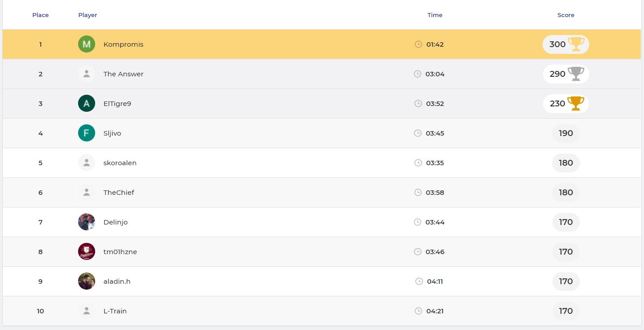
Task: Select player name The Answer
Action: point(123,74)
